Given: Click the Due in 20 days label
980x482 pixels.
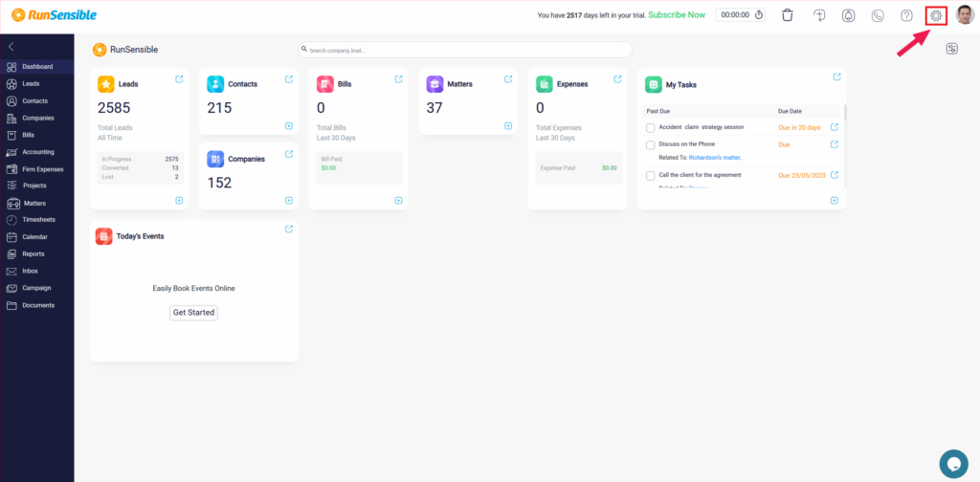Looking at the screenshot, I should (x=799, y=127).
